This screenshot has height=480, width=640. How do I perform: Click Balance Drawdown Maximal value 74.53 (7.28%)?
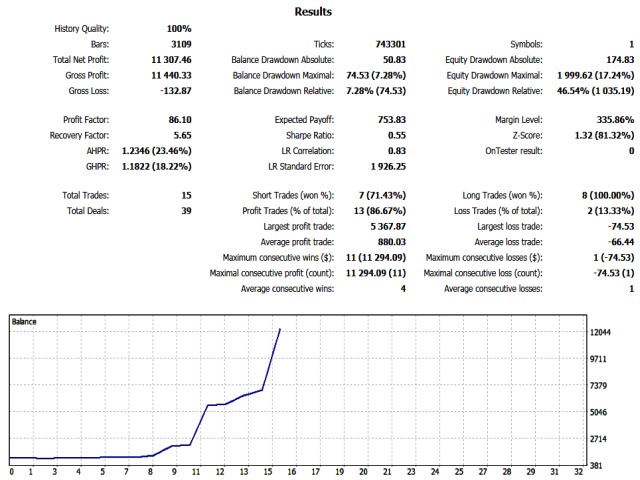pyautogui.click(x=376, y=76)
